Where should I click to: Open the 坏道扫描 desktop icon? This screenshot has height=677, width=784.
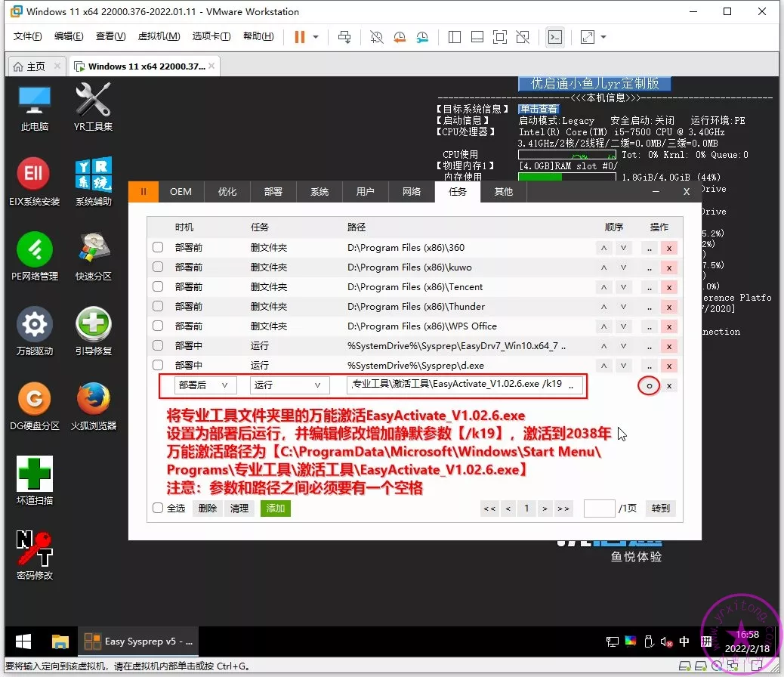point(34,475)
